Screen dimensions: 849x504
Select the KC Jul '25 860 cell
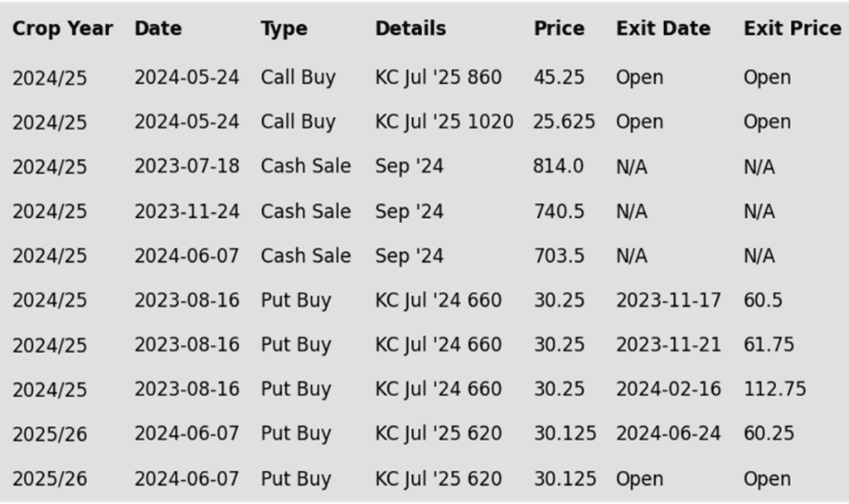tap(438, 77)
